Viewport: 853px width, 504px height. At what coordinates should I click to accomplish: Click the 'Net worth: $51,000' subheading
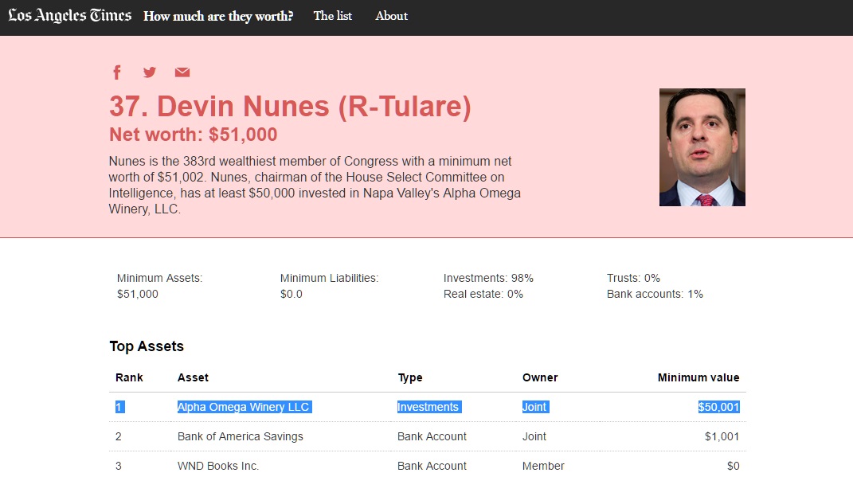click(x=193, y=135)
